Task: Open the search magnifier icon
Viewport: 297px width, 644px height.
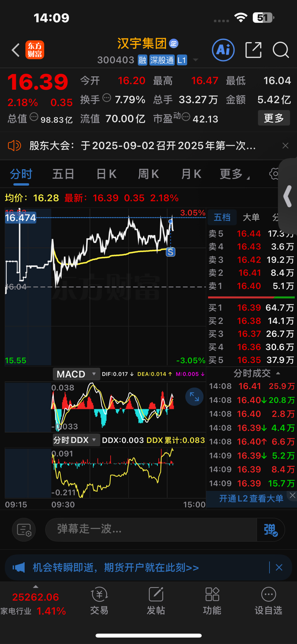Action: tap(281, 50)
